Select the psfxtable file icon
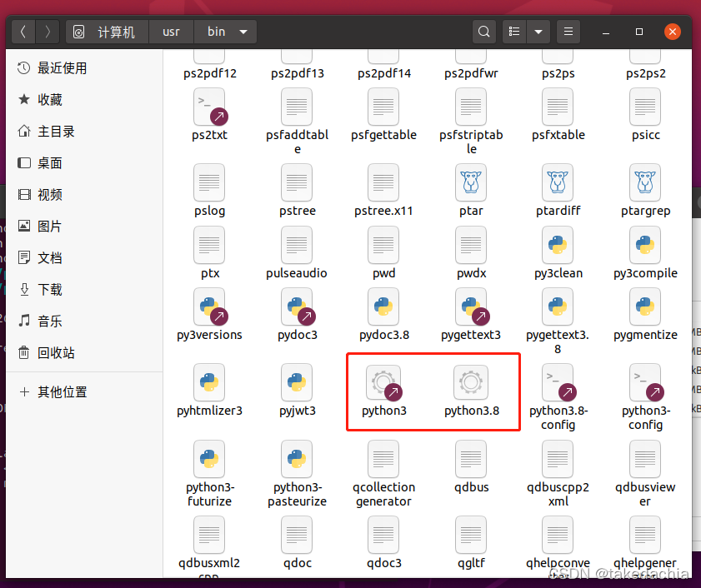 pos(558,107)
